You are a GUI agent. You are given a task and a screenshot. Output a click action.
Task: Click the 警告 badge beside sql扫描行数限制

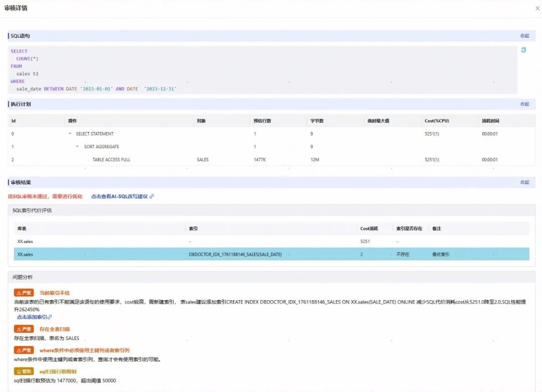click(24, 371)
